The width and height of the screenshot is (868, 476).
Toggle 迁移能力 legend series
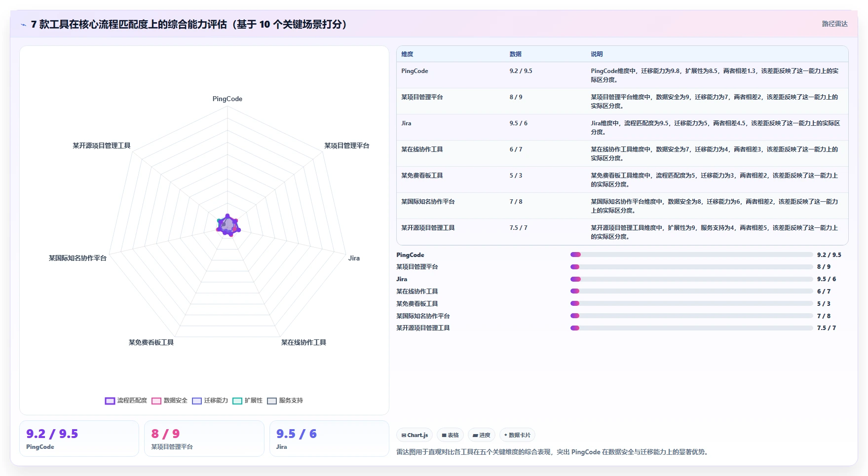click(210, 401)
